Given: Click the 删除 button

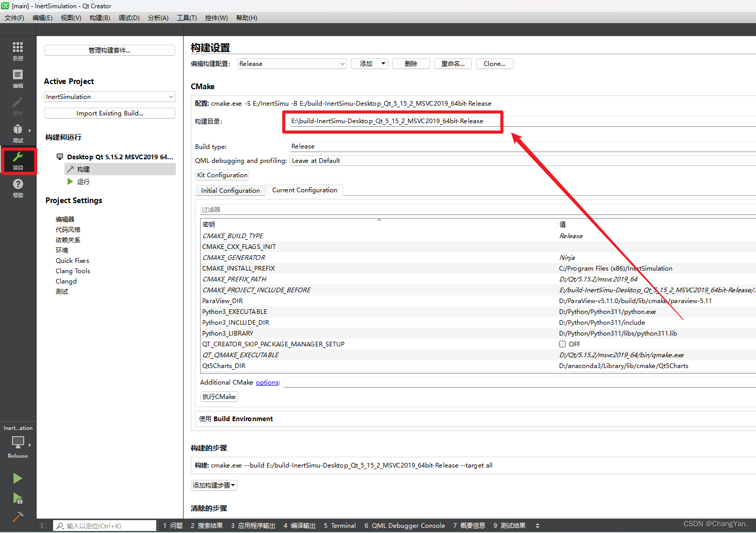Looking at the screenshot, I should [x=411, y=64].
